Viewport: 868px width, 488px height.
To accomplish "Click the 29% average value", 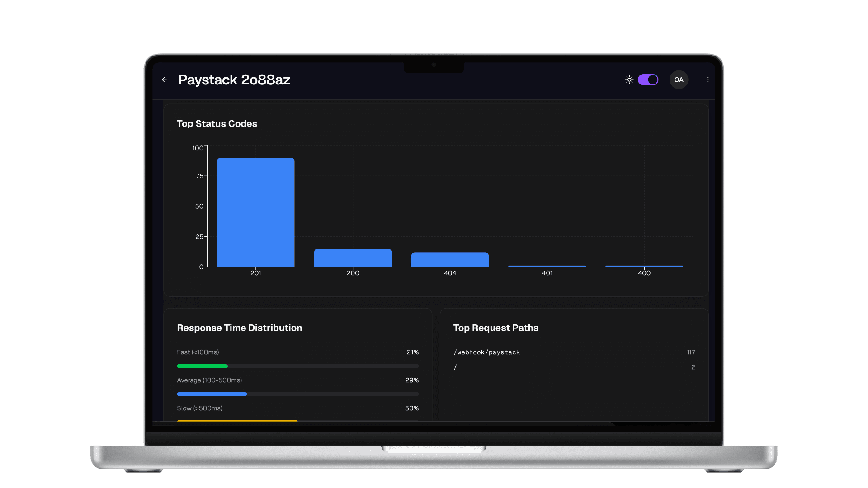I will (412, 380).
